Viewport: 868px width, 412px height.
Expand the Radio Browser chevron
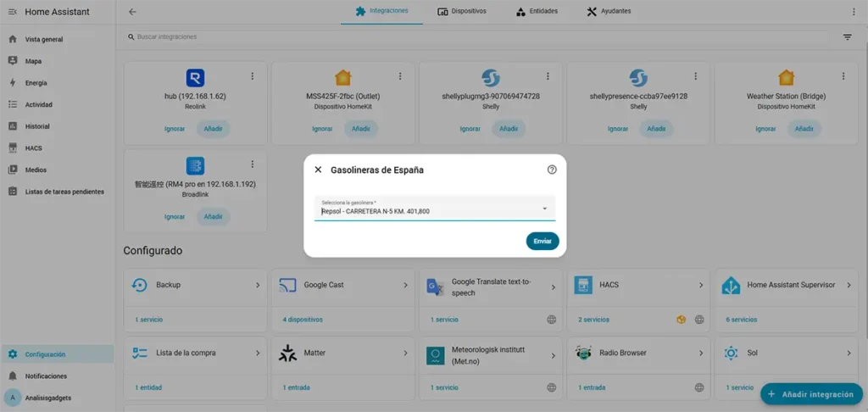701,354
